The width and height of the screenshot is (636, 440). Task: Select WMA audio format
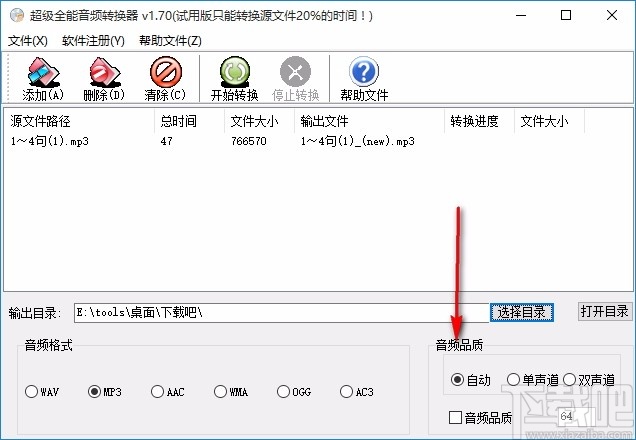(231, 392)
